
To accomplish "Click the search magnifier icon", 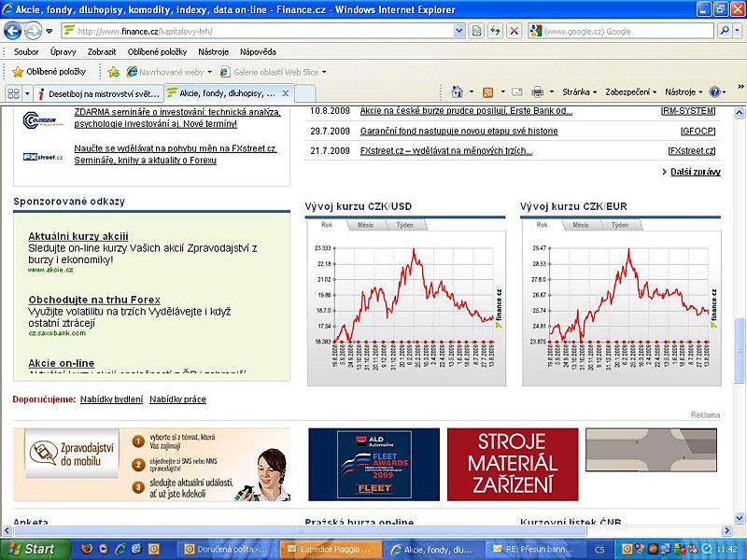I will point(725,31).
